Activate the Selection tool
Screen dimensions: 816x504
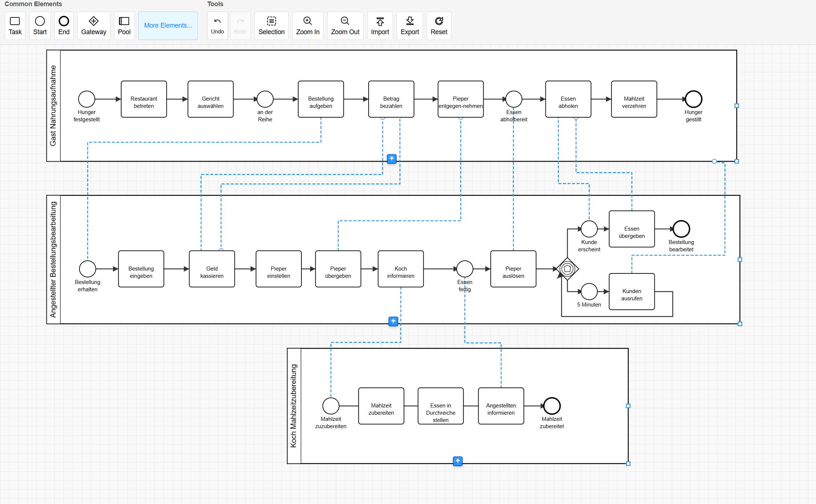tap(272, 26)
